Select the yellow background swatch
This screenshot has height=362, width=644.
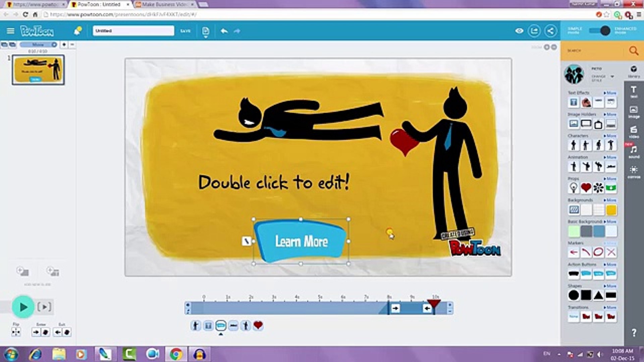611,210
